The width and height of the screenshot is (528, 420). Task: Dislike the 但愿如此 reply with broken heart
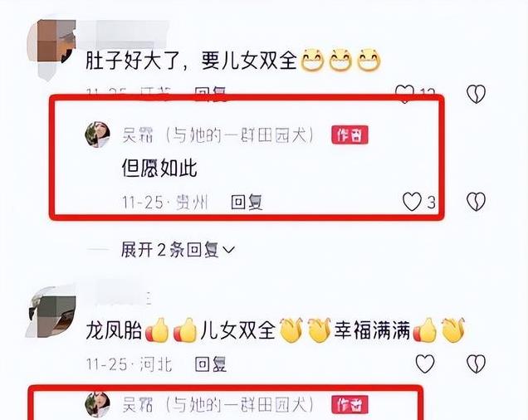click(477, 202)
